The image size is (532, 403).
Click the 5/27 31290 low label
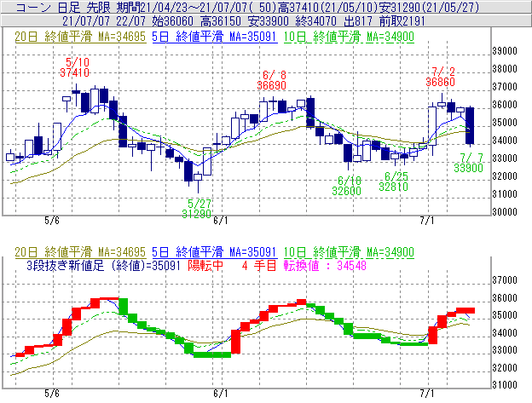[197, 209]
